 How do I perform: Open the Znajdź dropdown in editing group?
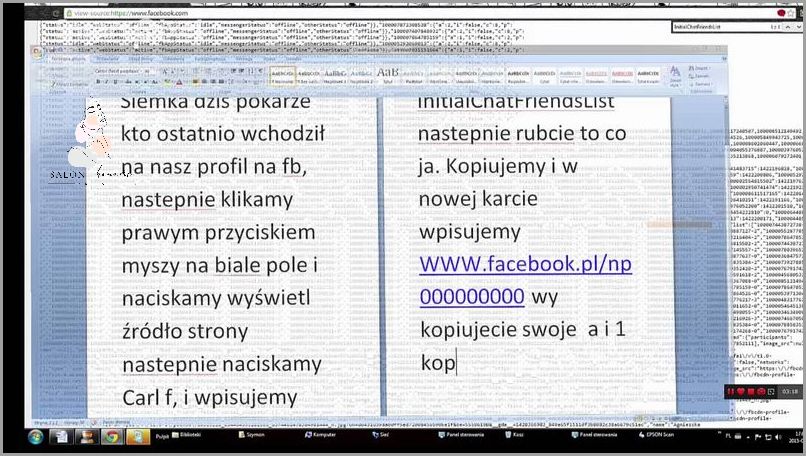click(700, 68)
